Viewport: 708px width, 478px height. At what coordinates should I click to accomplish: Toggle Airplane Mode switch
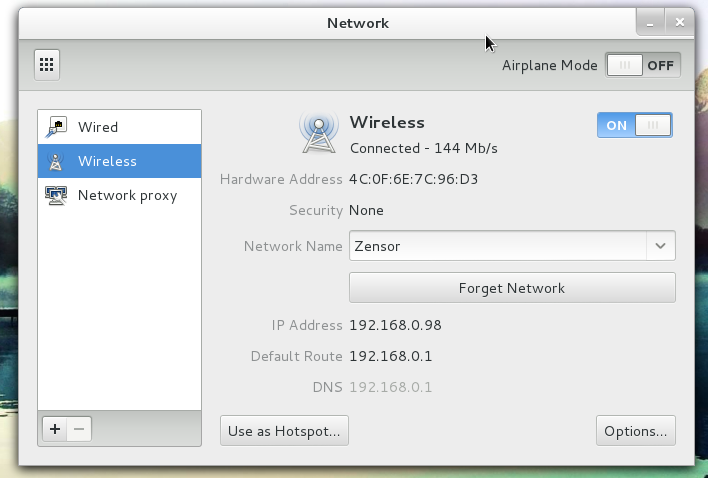click(x=642, y=66)
